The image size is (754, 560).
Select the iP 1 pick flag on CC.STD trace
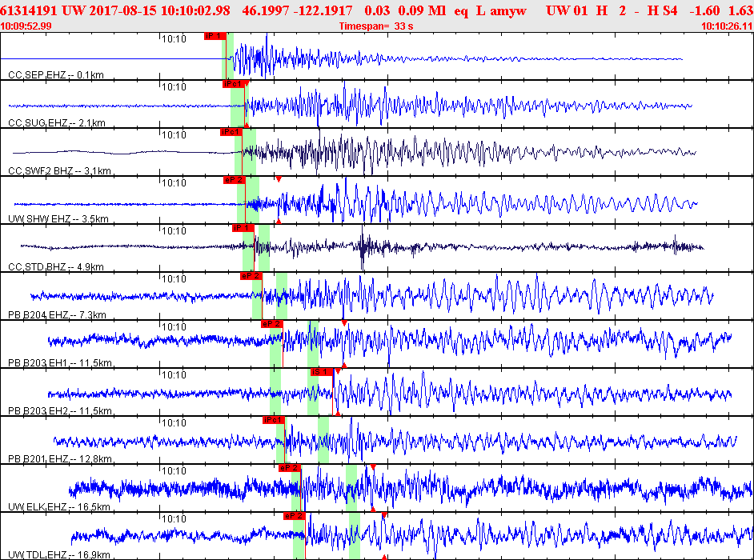[x=243, y=228]
